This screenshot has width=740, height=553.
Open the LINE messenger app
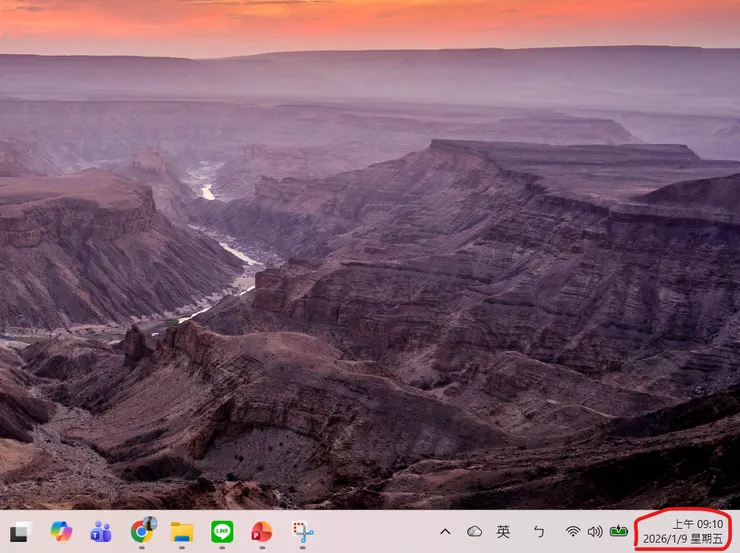point(221,532)
